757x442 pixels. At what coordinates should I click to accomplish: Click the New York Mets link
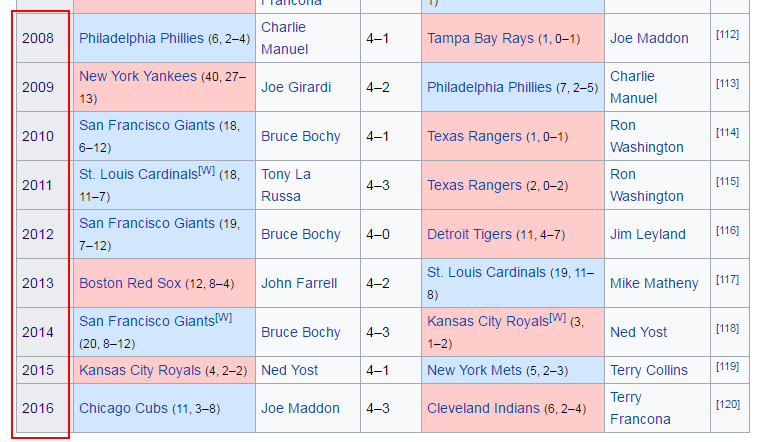click(x=474, y=370)
